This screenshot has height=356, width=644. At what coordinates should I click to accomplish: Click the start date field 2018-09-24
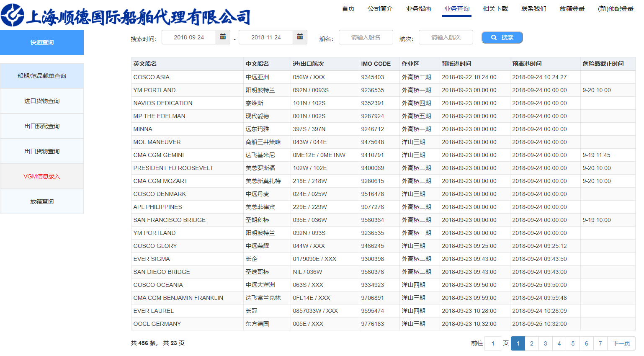point(189,37)
